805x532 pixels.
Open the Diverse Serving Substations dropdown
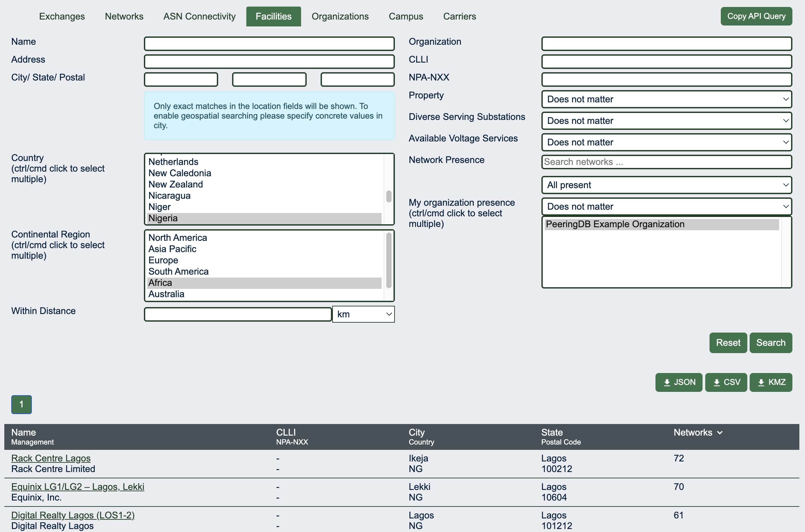[x=666, y=121]
